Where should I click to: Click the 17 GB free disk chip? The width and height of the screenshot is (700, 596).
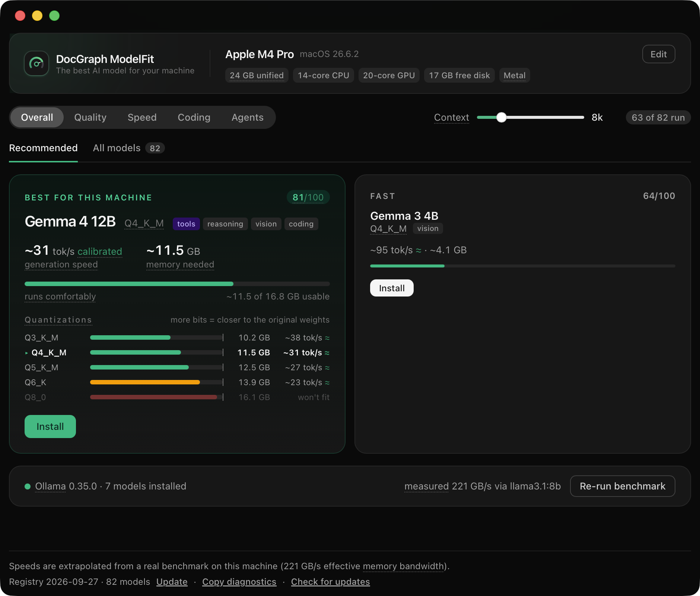(x=459, y=75)
